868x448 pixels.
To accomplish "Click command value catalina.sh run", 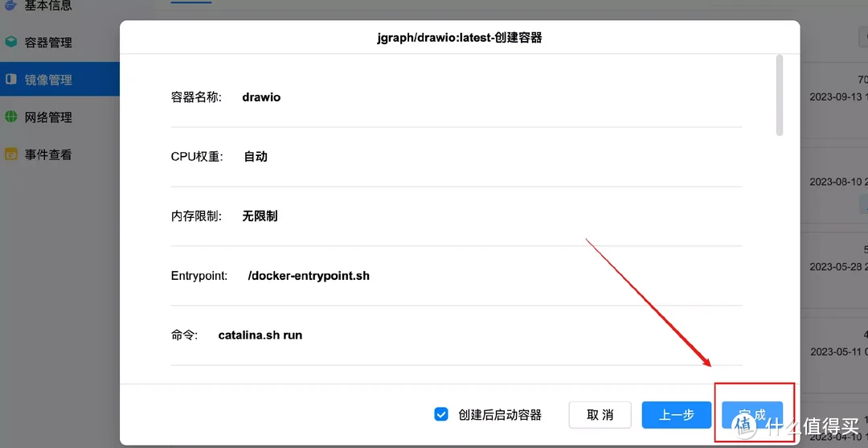I will click(260, 335).
